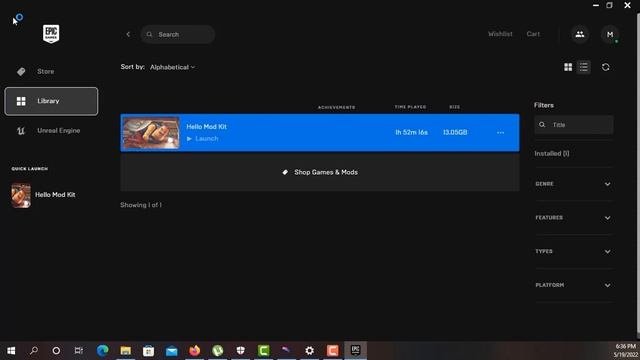Open Settings gear in the taskbar
This screenshot has height=360, width=640.
[x=309, y=351]
